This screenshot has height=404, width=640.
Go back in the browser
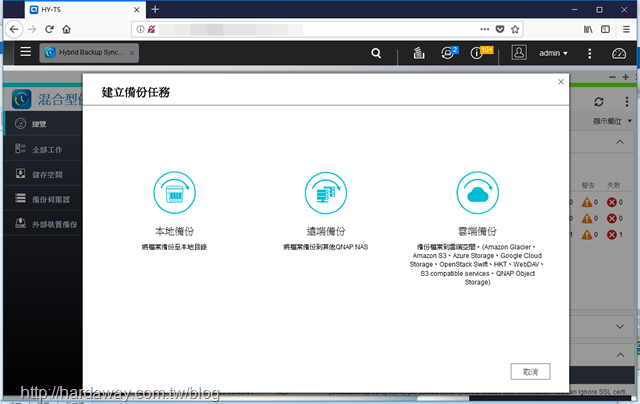[x=14, y=29]
